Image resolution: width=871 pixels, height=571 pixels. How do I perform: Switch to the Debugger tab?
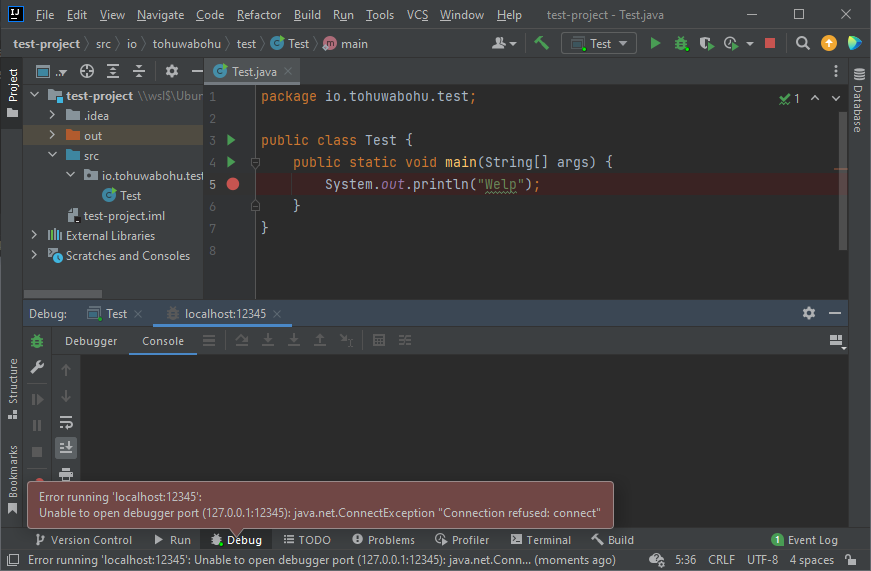pos(91,341)
